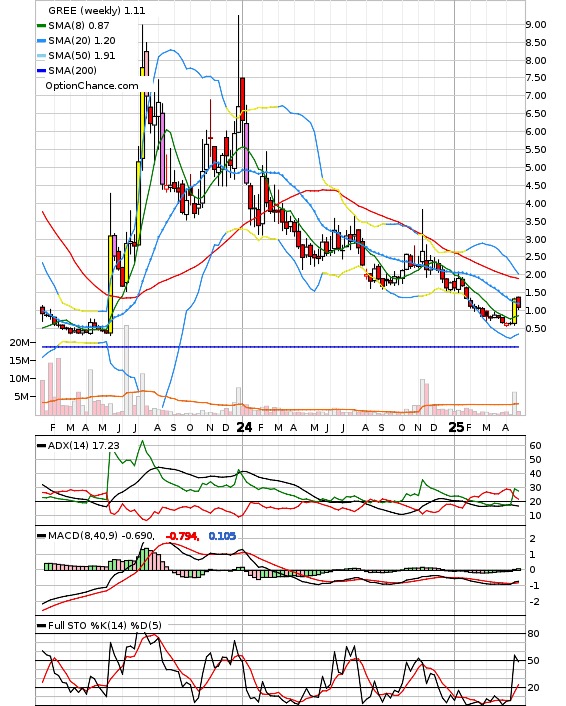Image resolution: width=566 pixels, height=706 pixels.
Task: Click the 60 level on the ADX axis
Action: pos(535,445)
